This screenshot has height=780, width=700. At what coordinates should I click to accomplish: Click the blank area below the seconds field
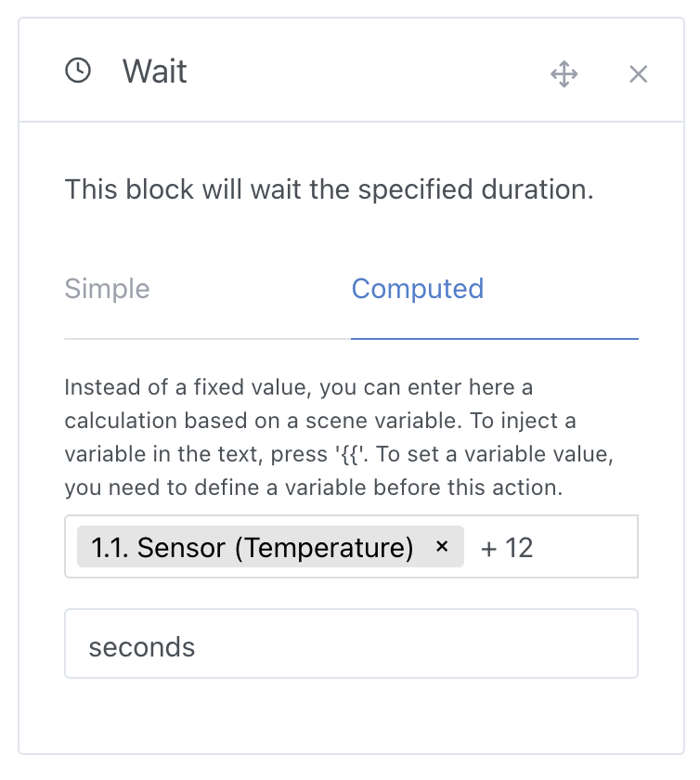click(x=351, y=715)
